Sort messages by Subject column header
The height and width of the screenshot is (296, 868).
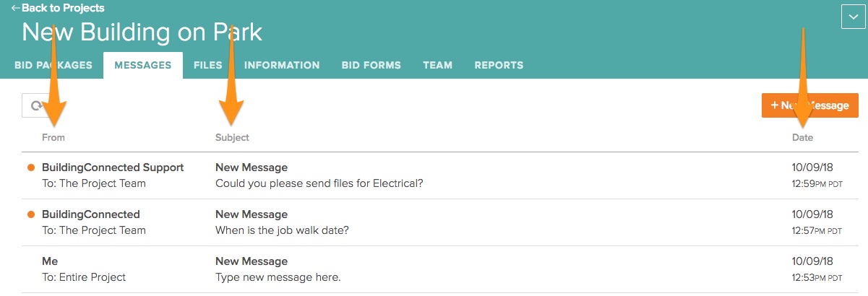pos(232,137)
